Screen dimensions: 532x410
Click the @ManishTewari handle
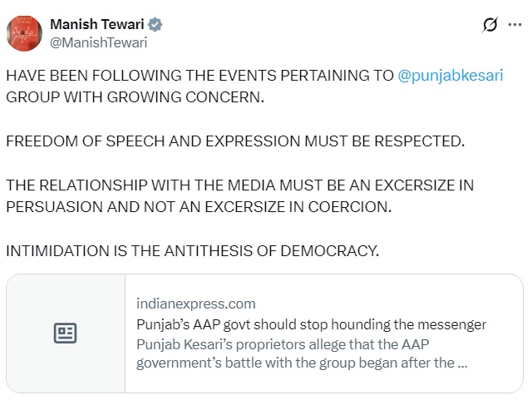pos(100,42)
